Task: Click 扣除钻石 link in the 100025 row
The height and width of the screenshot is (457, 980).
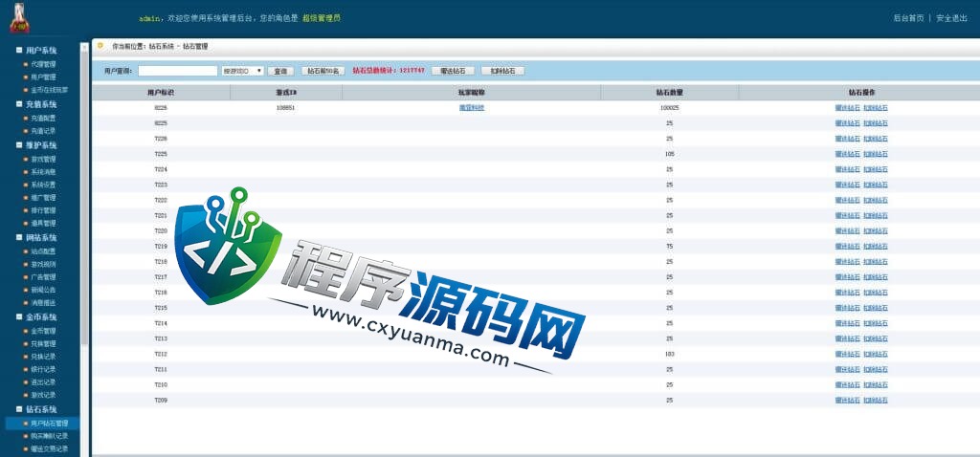Action: 876,107
